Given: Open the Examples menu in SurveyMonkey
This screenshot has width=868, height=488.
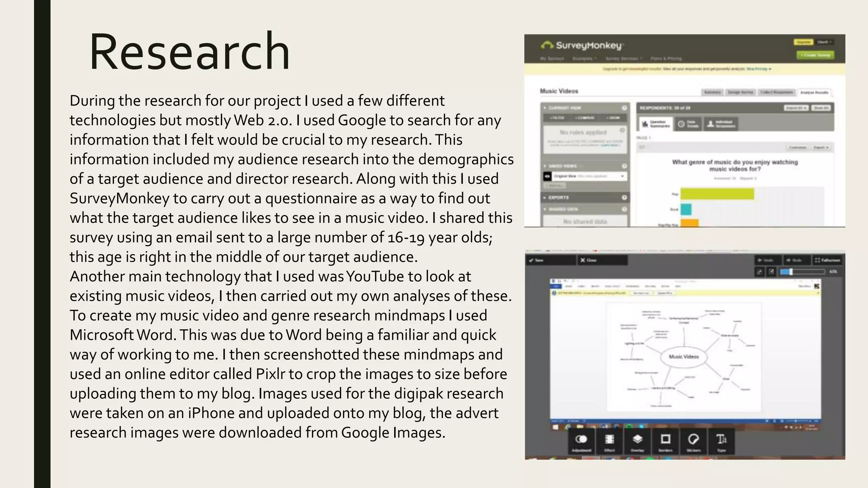Looking at the screenshot, I should [x=584, y=58].
